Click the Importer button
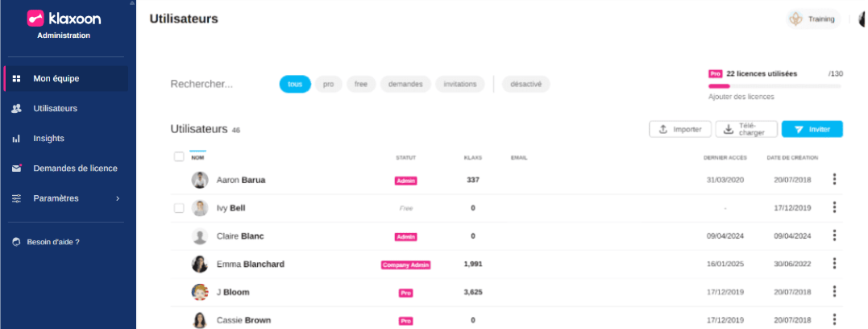The width and height of the screenshot is (868, 329). tap(679, 129)
